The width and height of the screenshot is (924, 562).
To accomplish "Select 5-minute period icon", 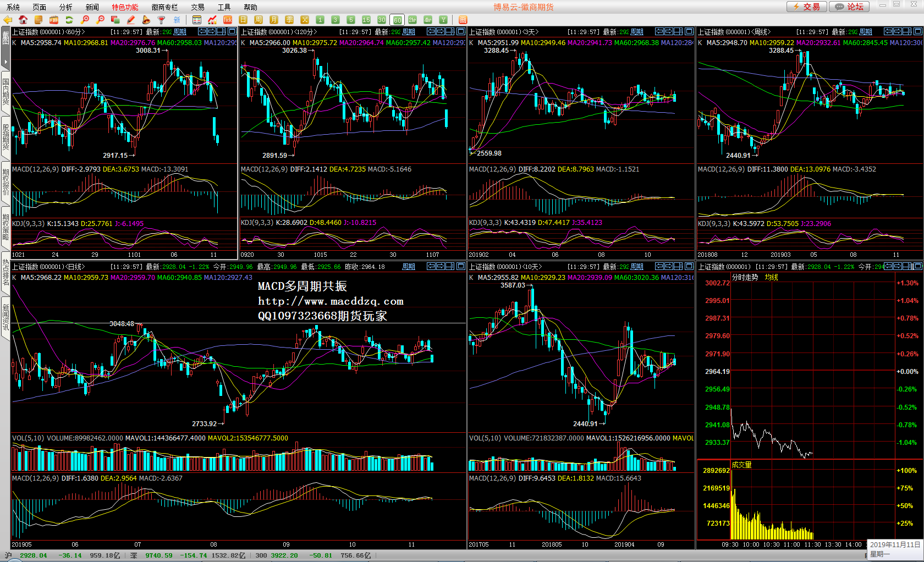I will coord(351,20).
